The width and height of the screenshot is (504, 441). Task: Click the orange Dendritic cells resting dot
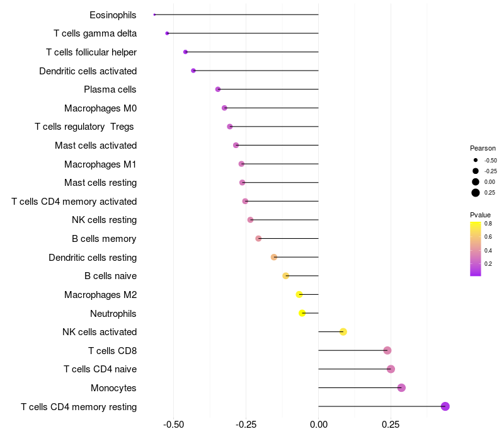[x=274, y=257]
